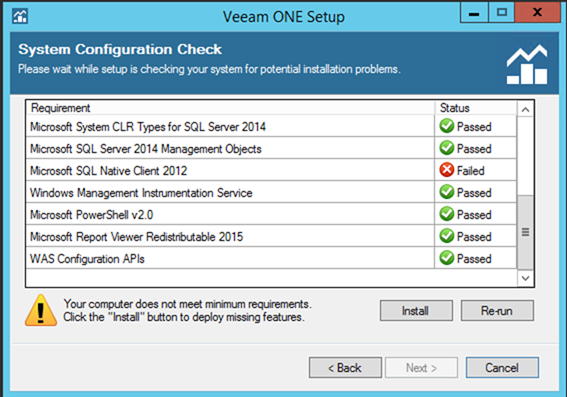
Task: Click the System Configuration Check heading
Action: point(120,49)
